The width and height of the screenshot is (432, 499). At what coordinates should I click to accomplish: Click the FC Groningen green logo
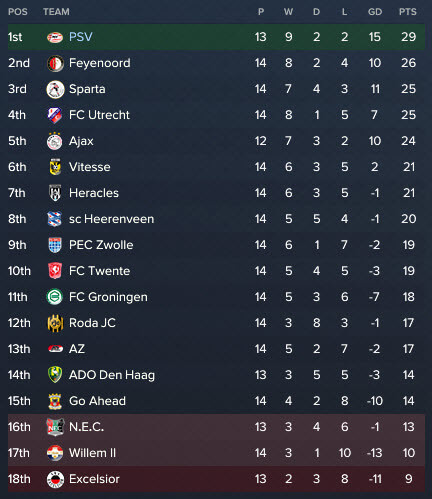point(55,297)
